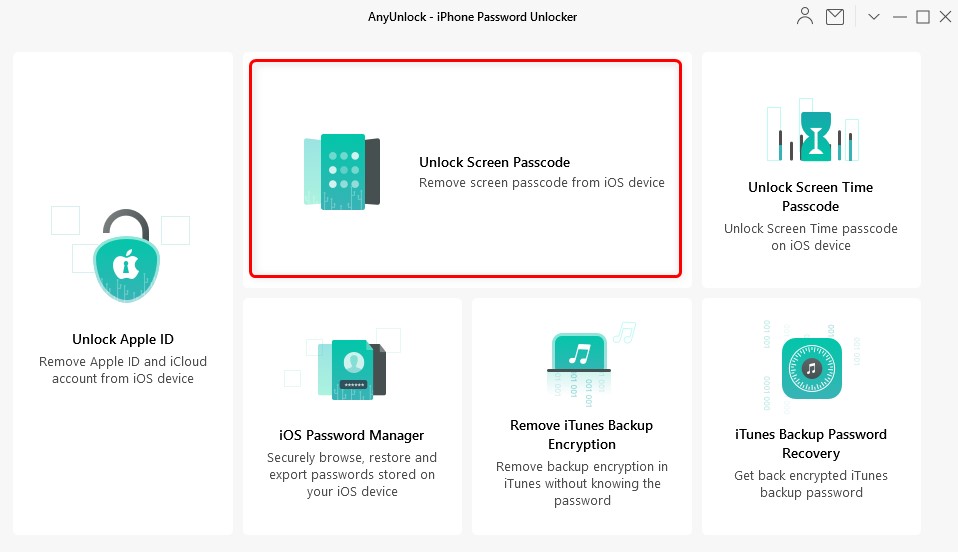Viewport: 958px width, 552px height.
Task: Maximize the AnyUnlock window
Action: [923, 17]
